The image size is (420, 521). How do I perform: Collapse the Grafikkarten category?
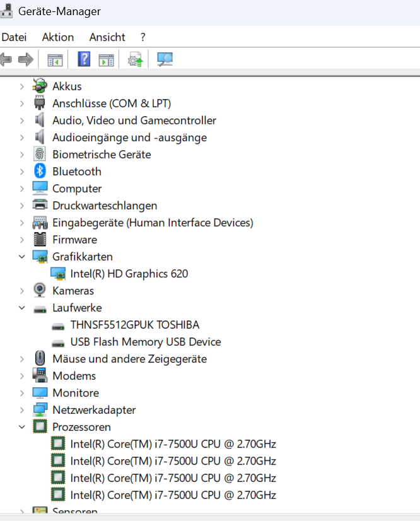point(22,257)
